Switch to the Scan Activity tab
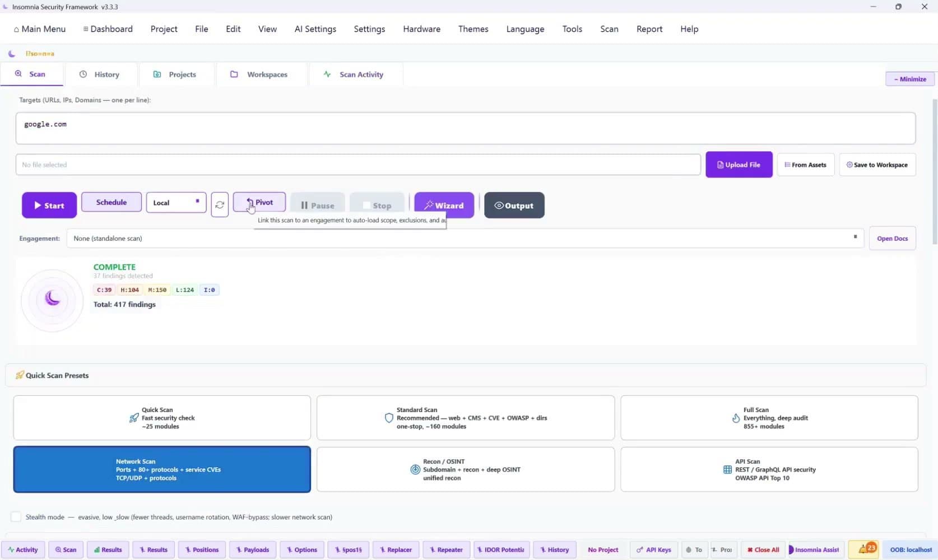 click(355, 74)
